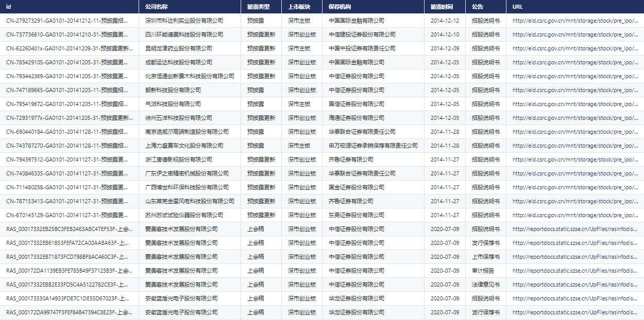
Task: Click sponsor 中信建投证券股份有限公司
Action: point(362,34)
